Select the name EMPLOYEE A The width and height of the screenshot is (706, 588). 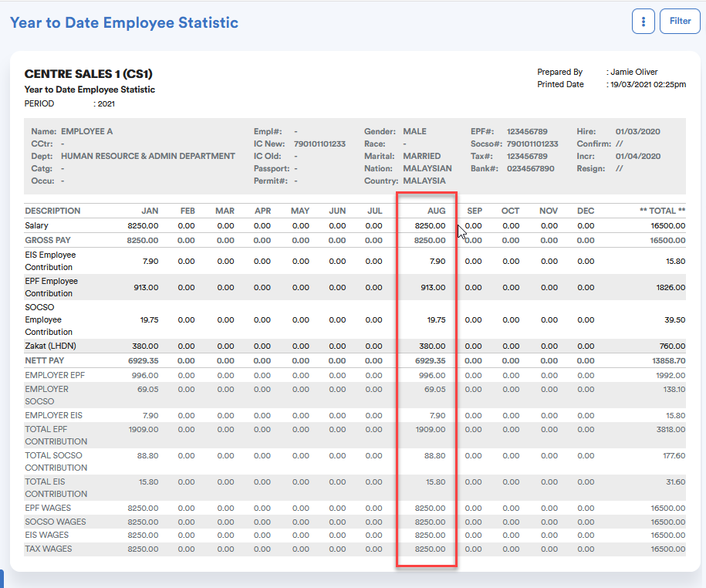[87, 131]
